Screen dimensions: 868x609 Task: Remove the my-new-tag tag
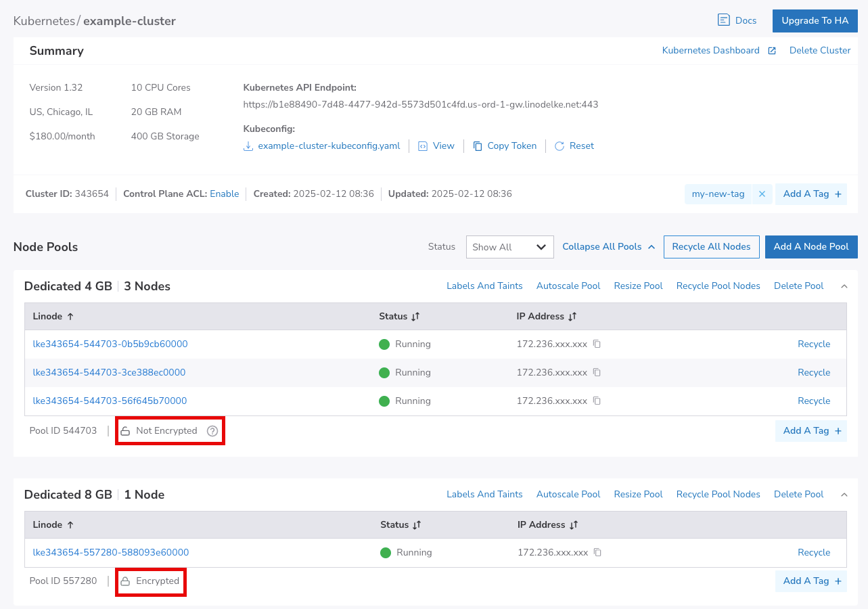click(x=762, y=194)
